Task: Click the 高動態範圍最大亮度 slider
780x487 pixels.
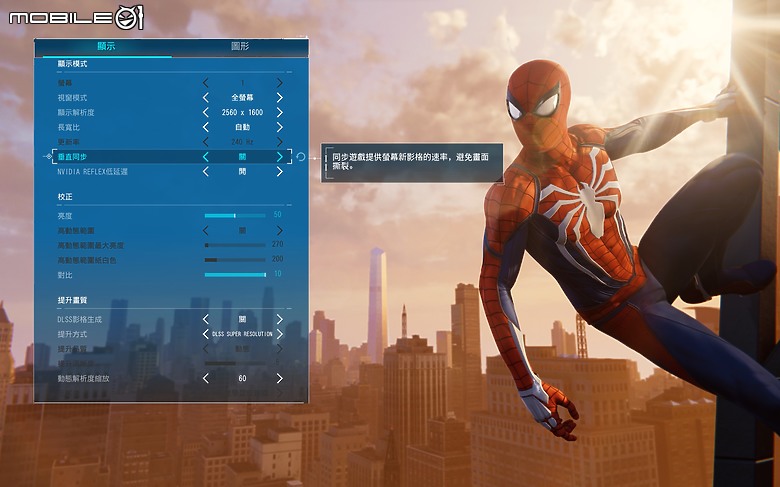Action: click(235, 245)
